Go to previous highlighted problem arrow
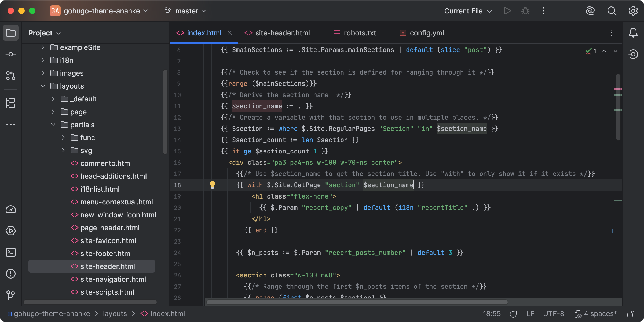 pos(604,51)
